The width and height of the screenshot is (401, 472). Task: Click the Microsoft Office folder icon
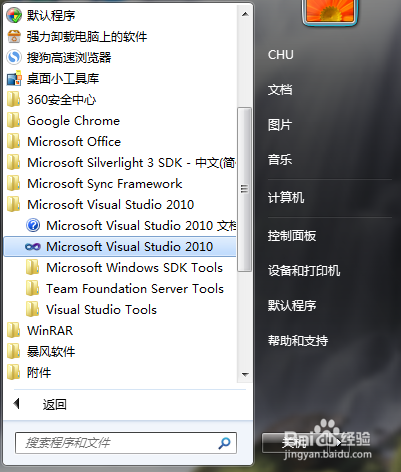click(14, 141)
